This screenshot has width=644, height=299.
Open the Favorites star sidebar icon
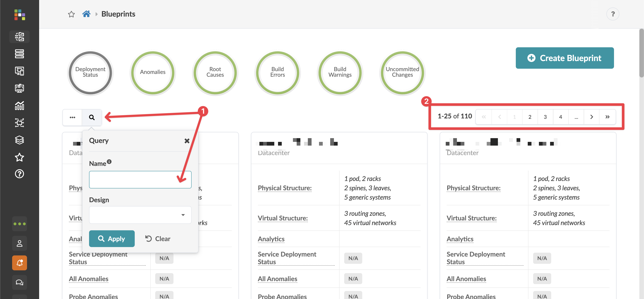pyautogui.click(x=20, y=157)
